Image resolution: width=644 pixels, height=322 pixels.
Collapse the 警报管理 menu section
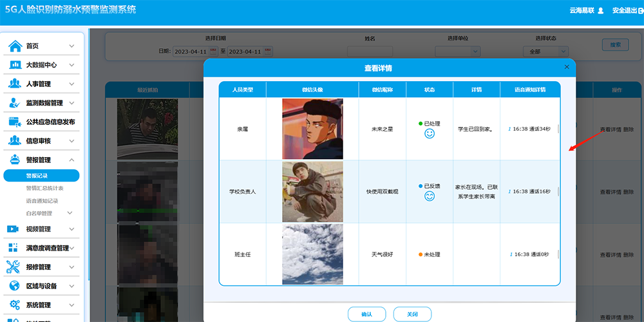coord(71,160)
